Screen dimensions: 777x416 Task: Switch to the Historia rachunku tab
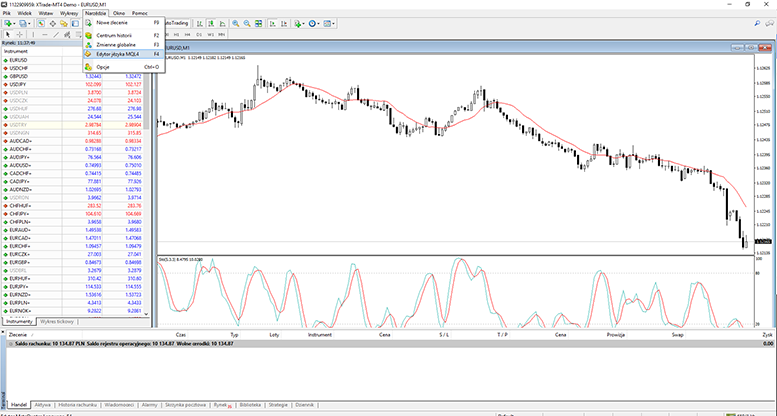[x=78, y=405]
